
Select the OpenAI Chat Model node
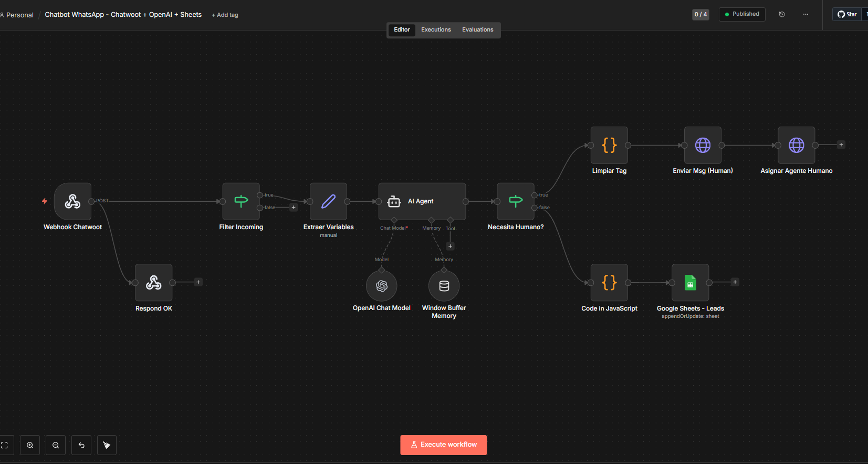[x=382, y=286]
